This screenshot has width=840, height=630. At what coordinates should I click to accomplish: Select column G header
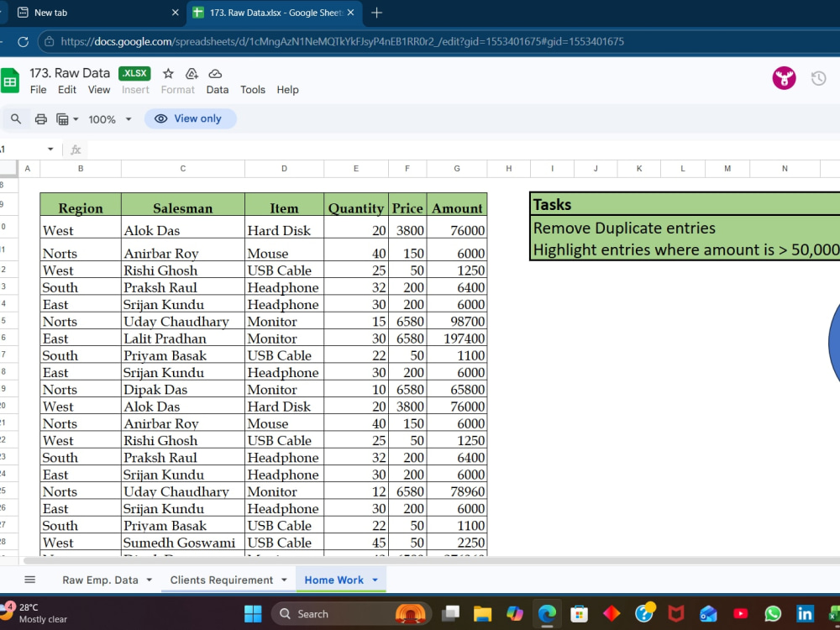tap(457, 168)
